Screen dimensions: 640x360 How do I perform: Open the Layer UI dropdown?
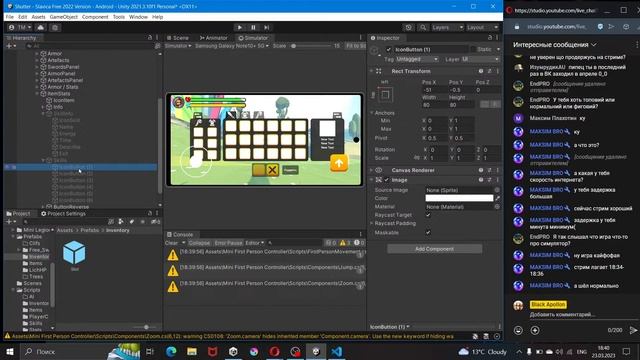click(x=480, y=60)
